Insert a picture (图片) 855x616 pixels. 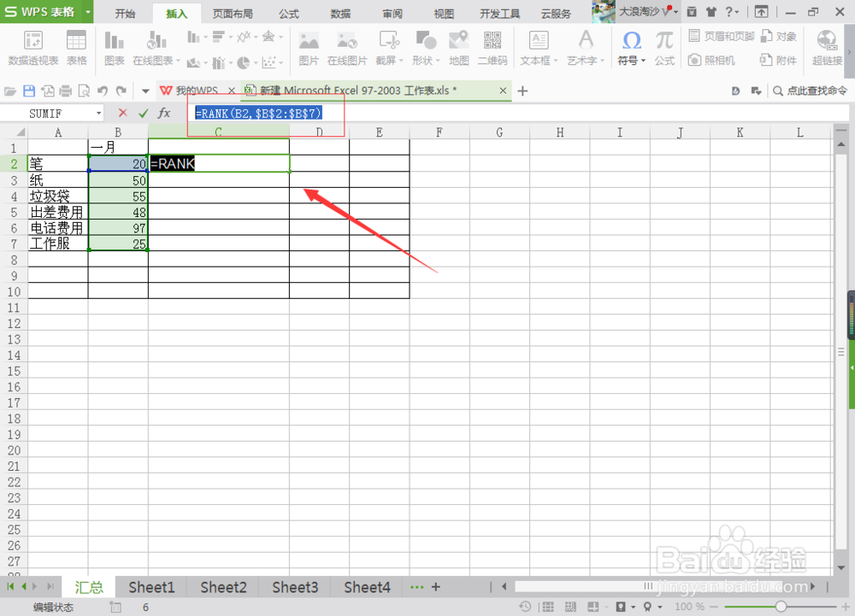(309, 48)
